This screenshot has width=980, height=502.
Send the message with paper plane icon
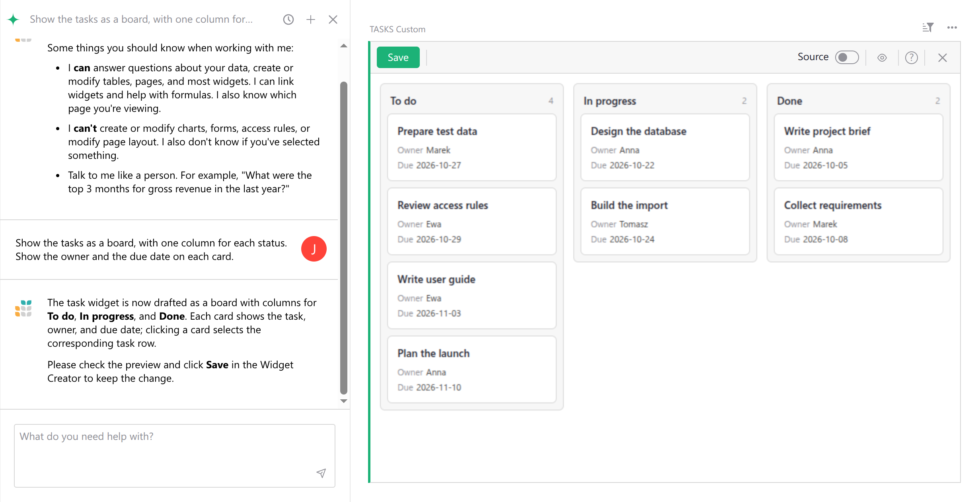click(321, 473)
